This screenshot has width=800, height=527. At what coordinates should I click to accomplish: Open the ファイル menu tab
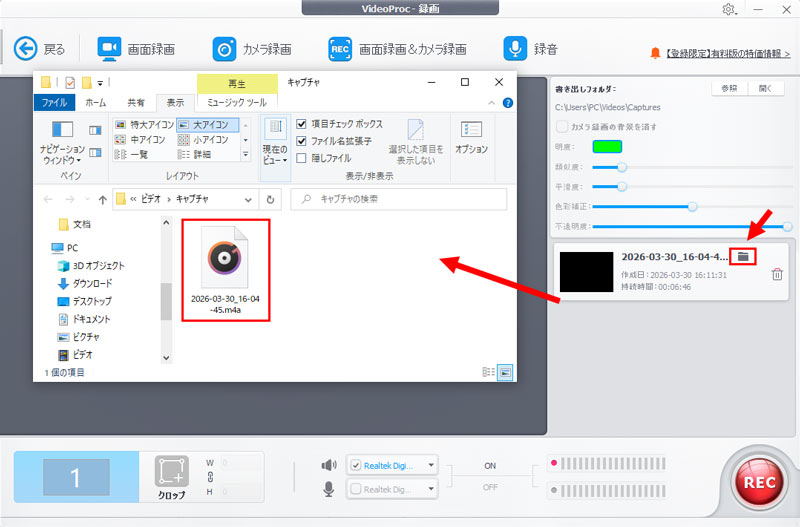54,103
